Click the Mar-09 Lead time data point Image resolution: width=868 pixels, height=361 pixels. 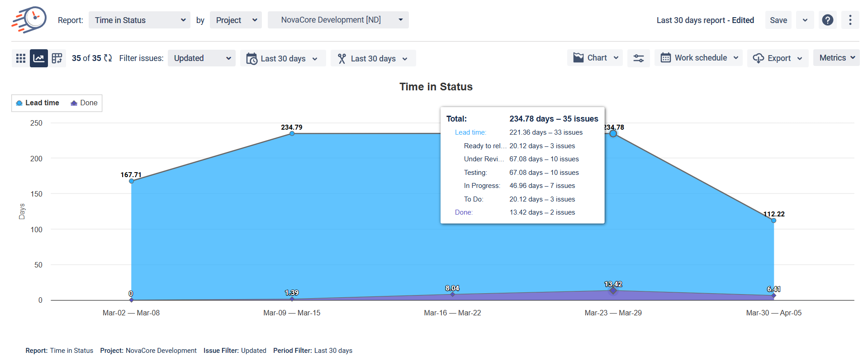coord(292,133)
